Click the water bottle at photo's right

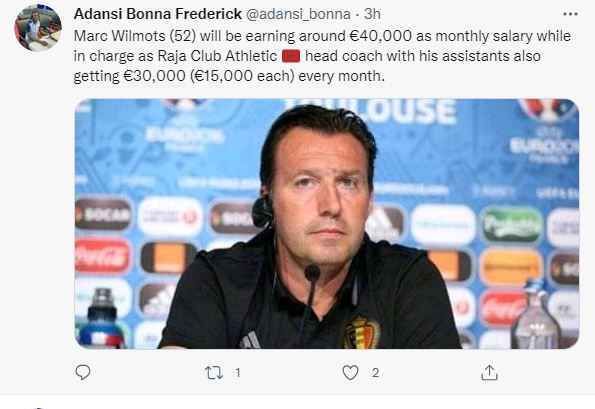point(535,316)
